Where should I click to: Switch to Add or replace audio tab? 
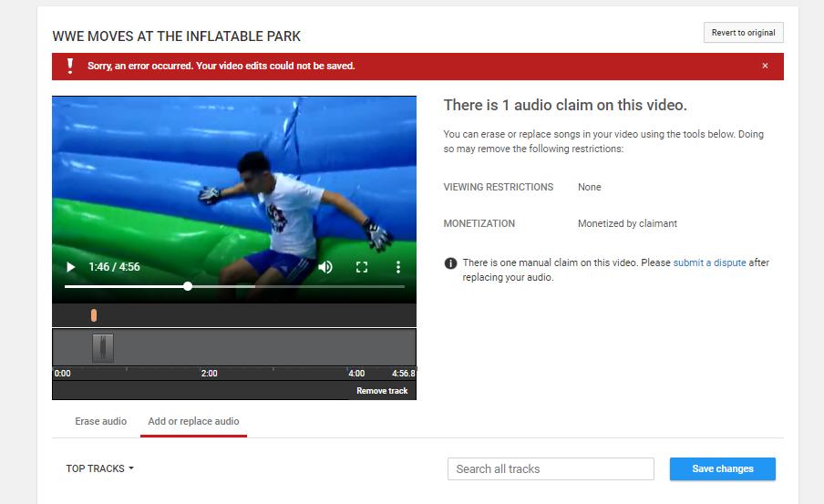pyautogui.click(x=193, y=421)
